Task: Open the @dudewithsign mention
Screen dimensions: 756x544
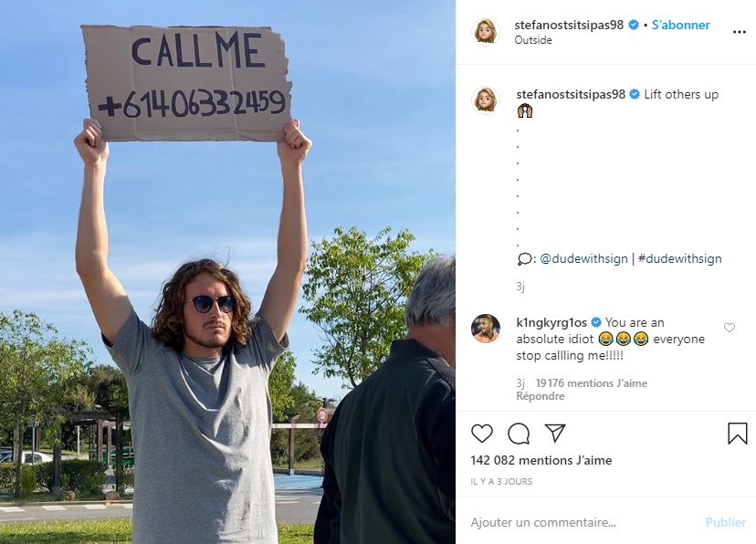Action: click(x=583, y=258)
